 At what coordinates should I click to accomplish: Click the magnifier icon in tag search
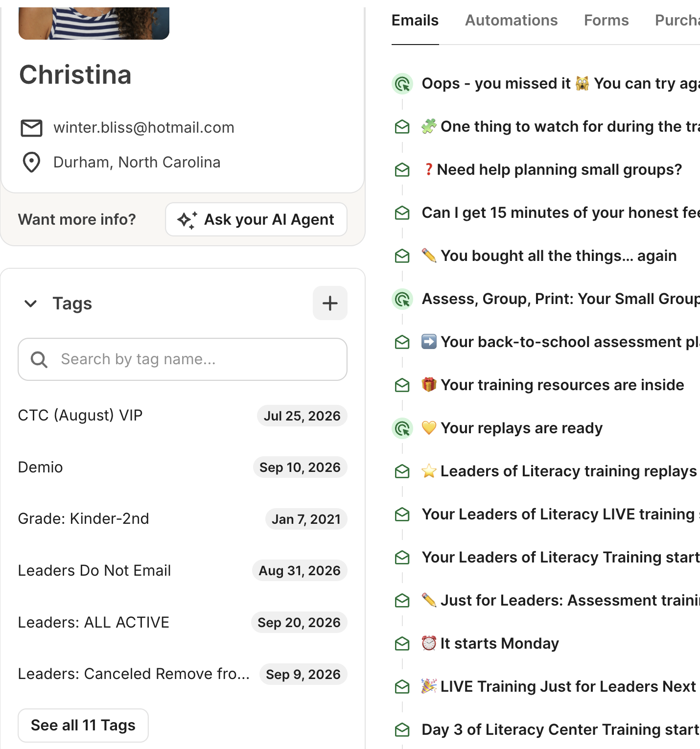39,360
